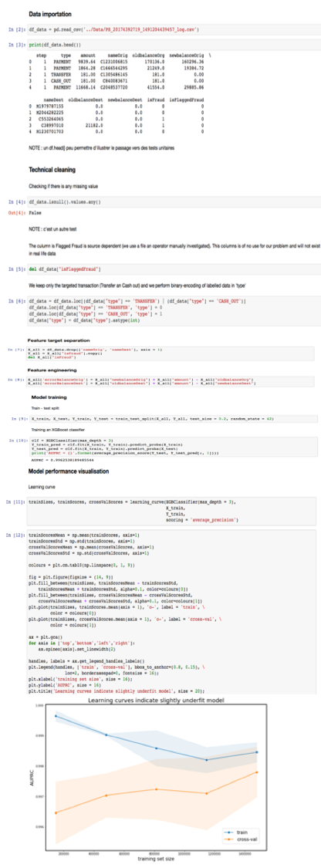
Task: Select the Data importation heading
Action: coord(52,13)
